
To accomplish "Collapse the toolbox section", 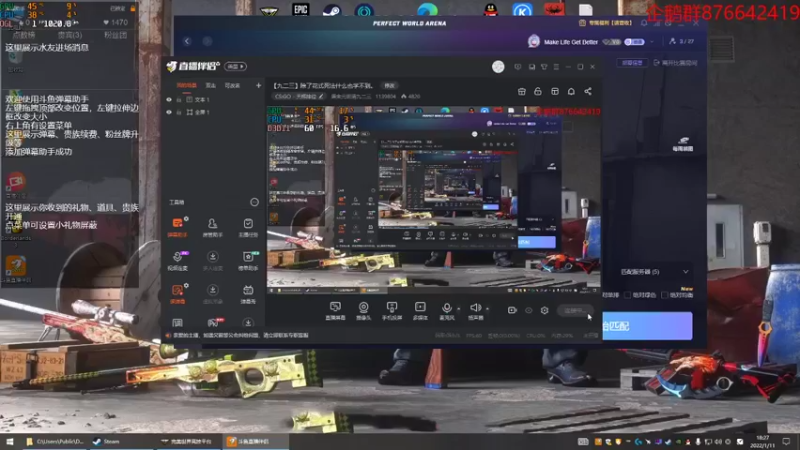I will pos(254,202).
